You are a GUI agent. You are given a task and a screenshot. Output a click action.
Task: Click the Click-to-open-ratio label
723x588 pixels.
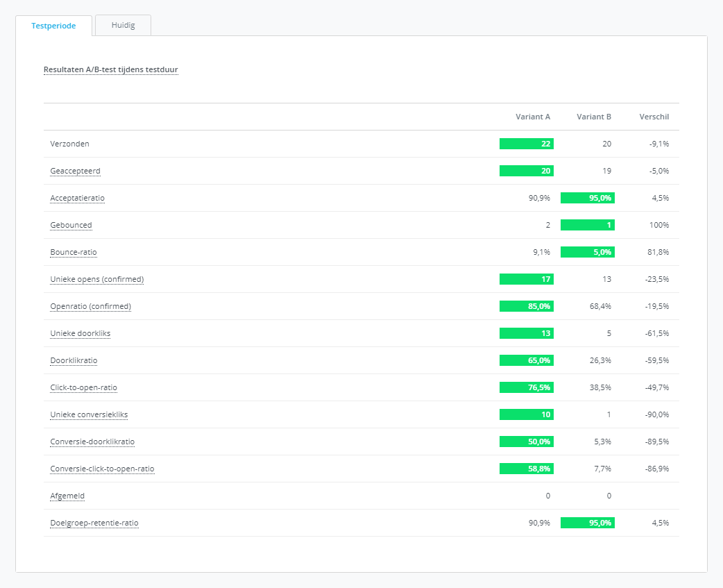click(88, 387)
